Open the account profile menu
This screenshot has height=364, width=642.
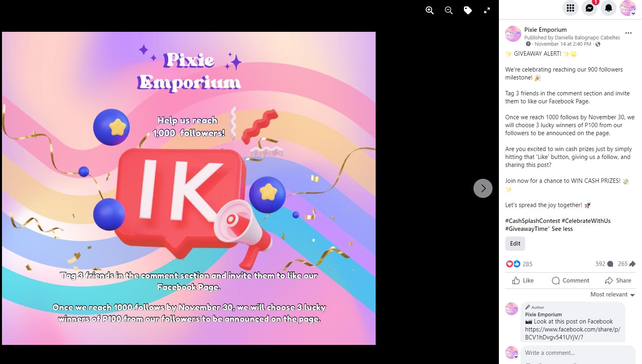point(628,8)
